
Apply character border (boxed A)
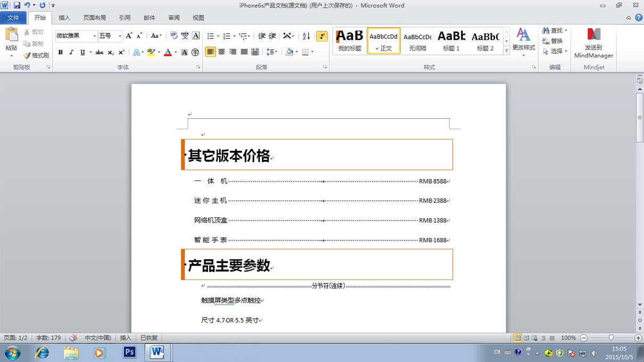coord(196,36)
